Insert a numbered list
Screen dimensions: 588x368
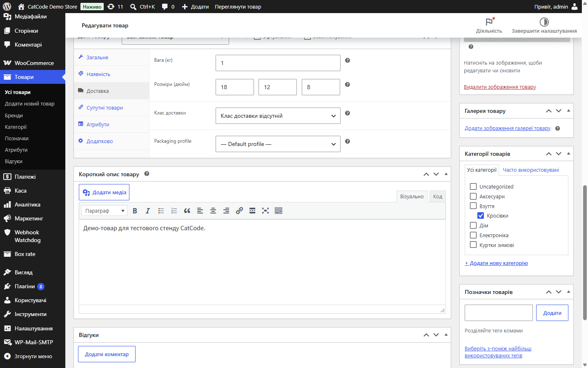174,211
